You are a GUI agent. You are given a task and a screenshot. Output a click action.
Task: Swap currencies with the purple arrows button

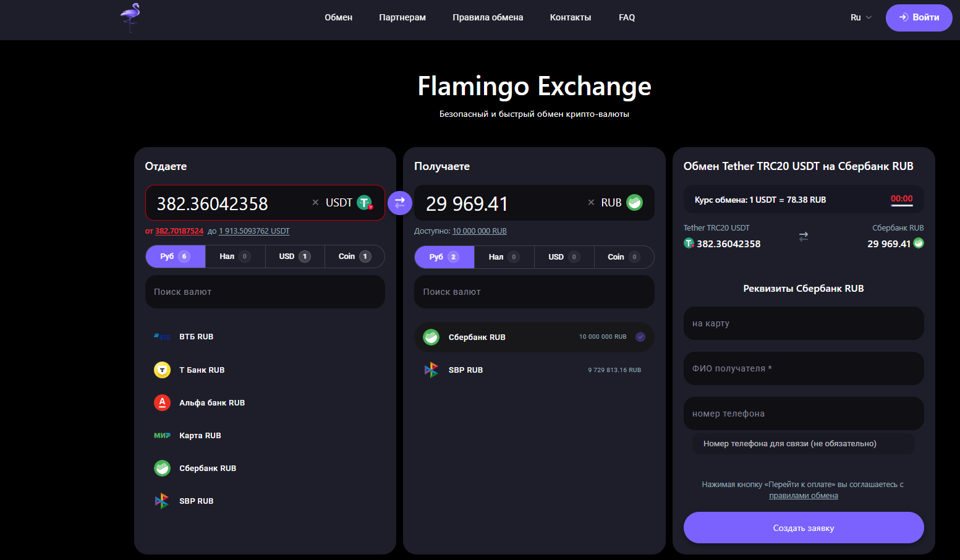pyautogui.click(x=400, y=202)
